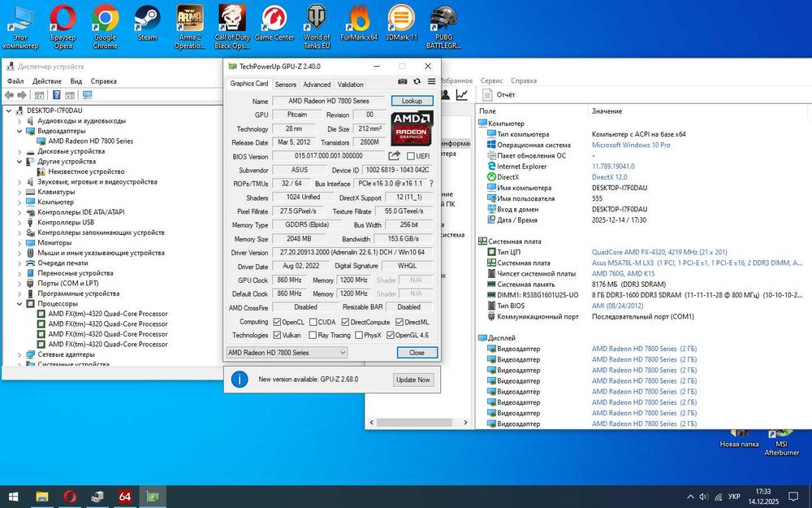The image size is (812, 508).
Task: Open the MSI Afterburner desktop icon
Action: tap(781, 441)
